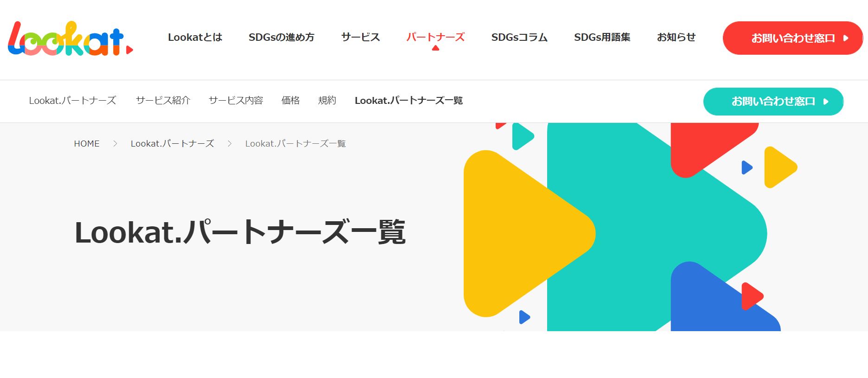The width and height of the screenshot is (868, 378).
Task: Open the 価格 sub-navigation link
Action: 290,100
